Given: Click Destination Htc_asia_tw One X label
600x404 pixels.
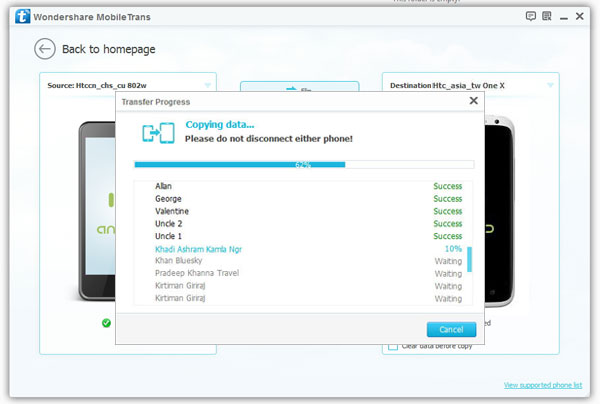Looking at the screenshot, I should tap(447, 85).
